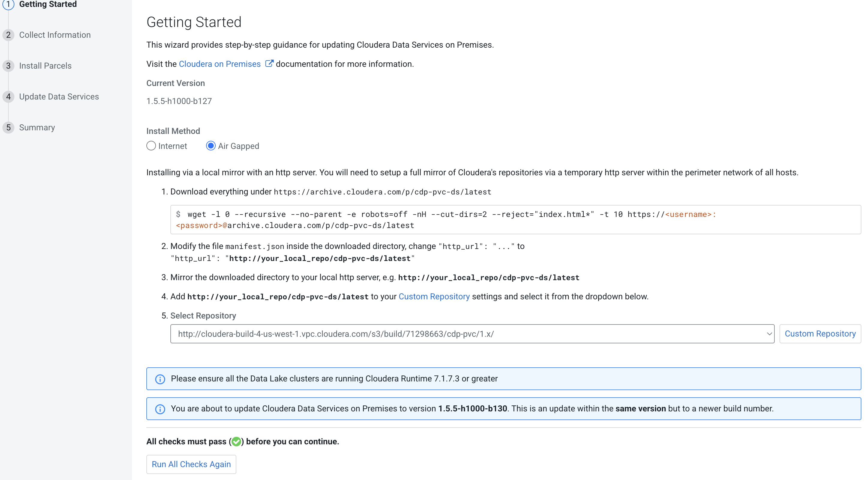Go to the Install Parcels step
This screenshot has height=480, width=868.
click(x=46, y=66)
